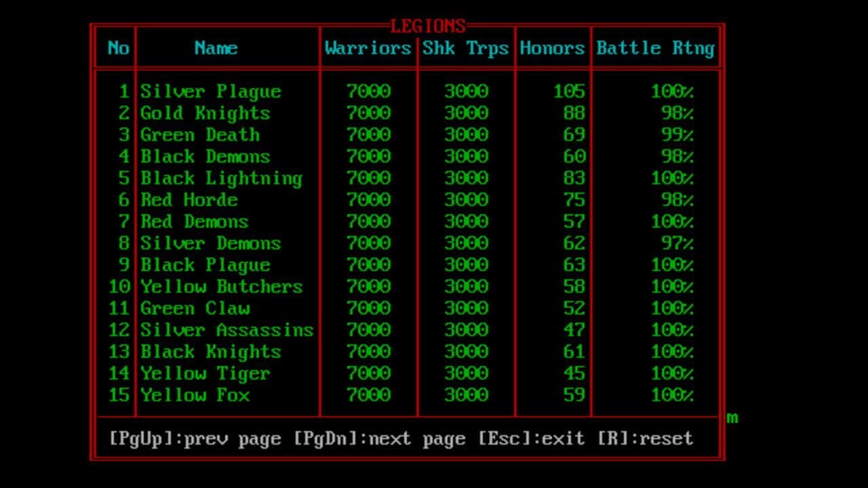Select the Green Claw legion name
This screenshot has width=868, height=488.
click(x=195, y=308)
